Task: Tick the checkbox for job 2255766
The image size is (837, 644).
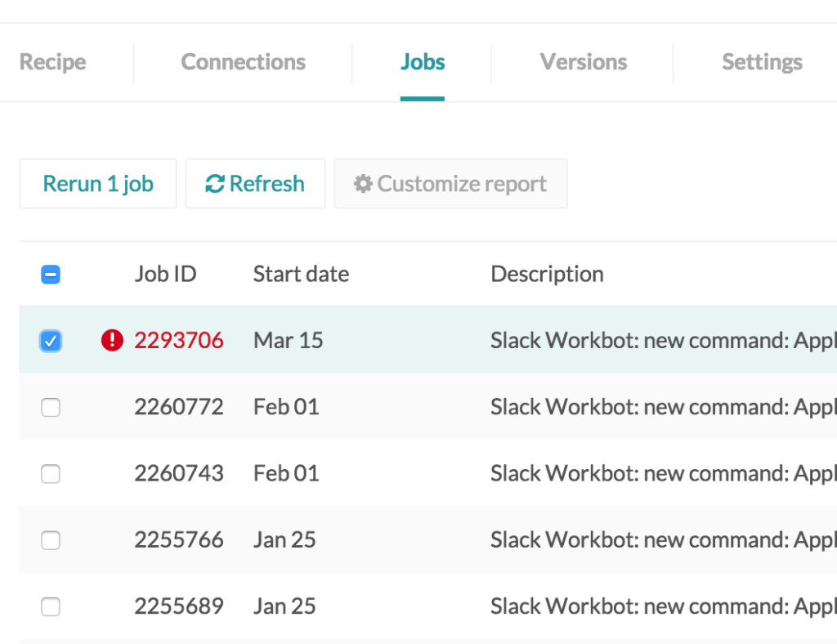Action: (51, 539)
